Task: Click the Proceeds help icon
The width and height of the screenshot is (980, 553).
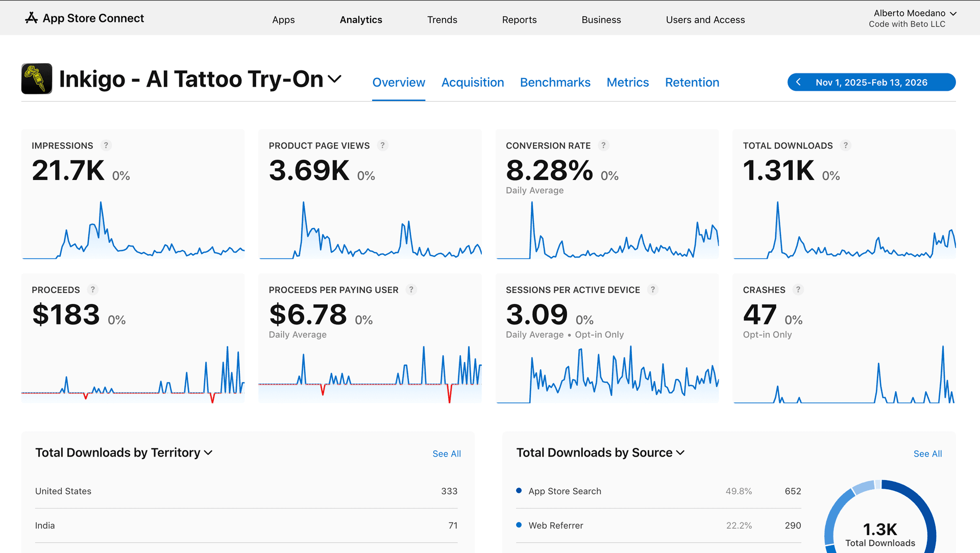Action: (x=93, y=290)
